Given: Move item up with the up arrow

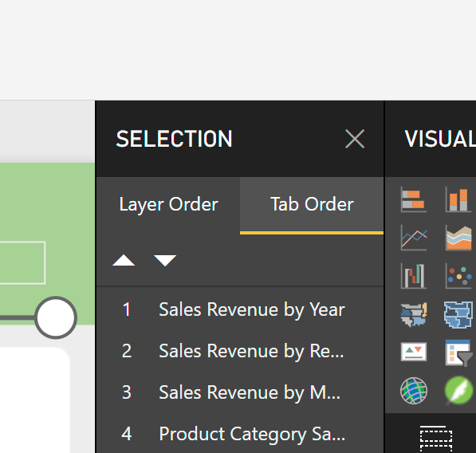Looking at the screenshot, I should click(124, 261).
